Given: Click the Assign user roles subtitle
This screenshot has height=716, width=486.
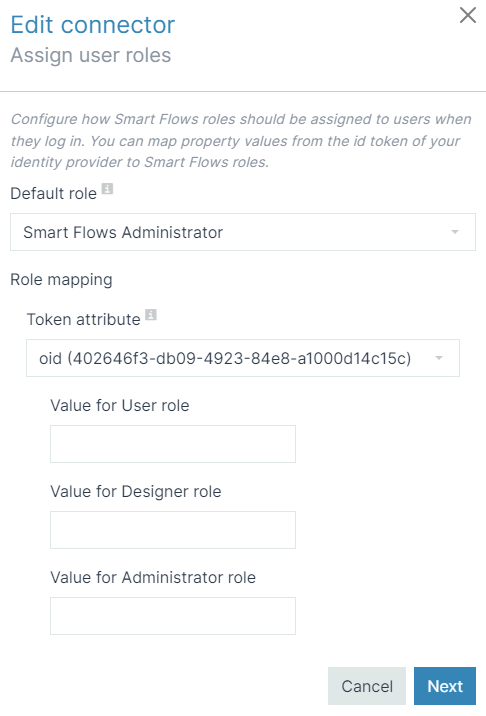Looking at the screenshot, I should point(91,55).
